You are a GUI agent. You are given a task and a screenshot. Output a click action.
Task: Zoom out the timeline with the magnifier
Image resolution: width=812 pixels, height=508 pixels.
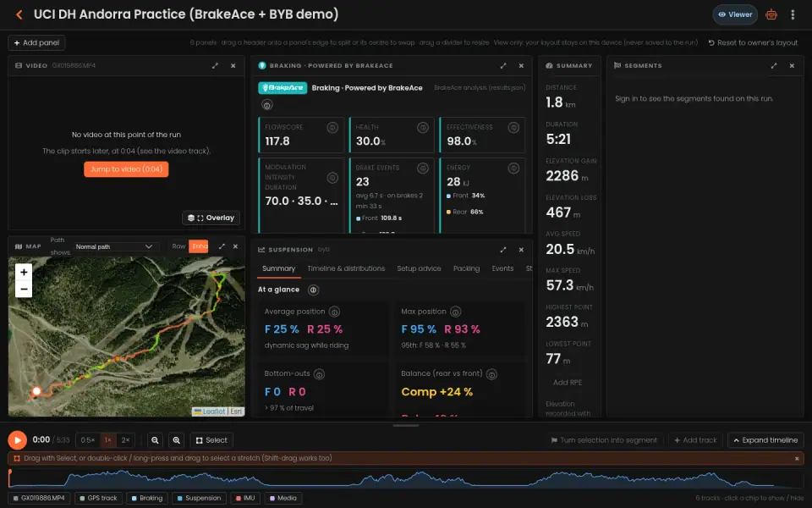[x=155, y=440]
